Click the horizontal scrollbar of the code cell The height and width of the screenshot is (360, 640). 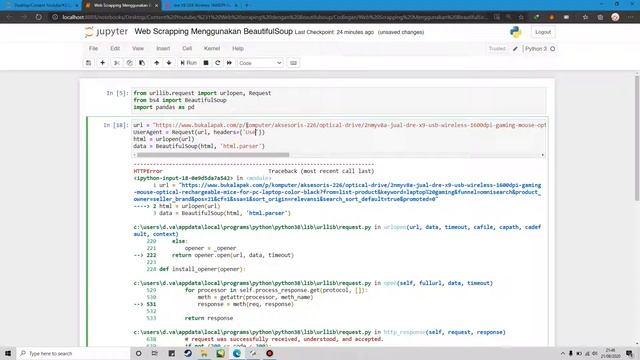coord(213,155)
